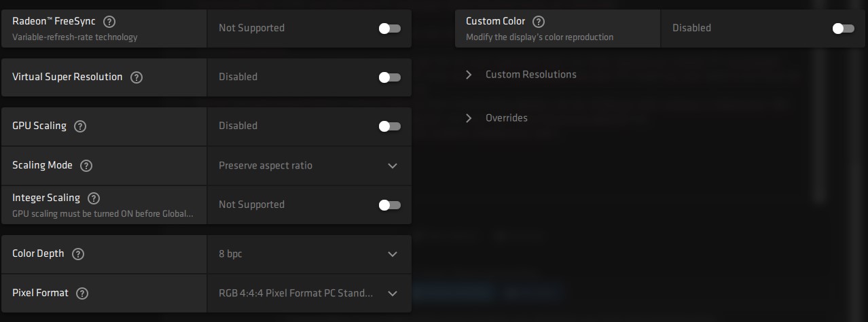
Task: Click help icon next to Radeon FreeSync
Action: 109,22
